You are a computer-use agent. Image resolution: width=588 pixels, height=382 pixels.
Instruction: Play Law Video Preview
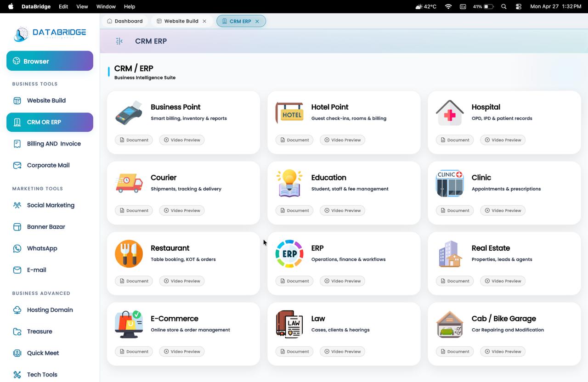pos(342,352)
